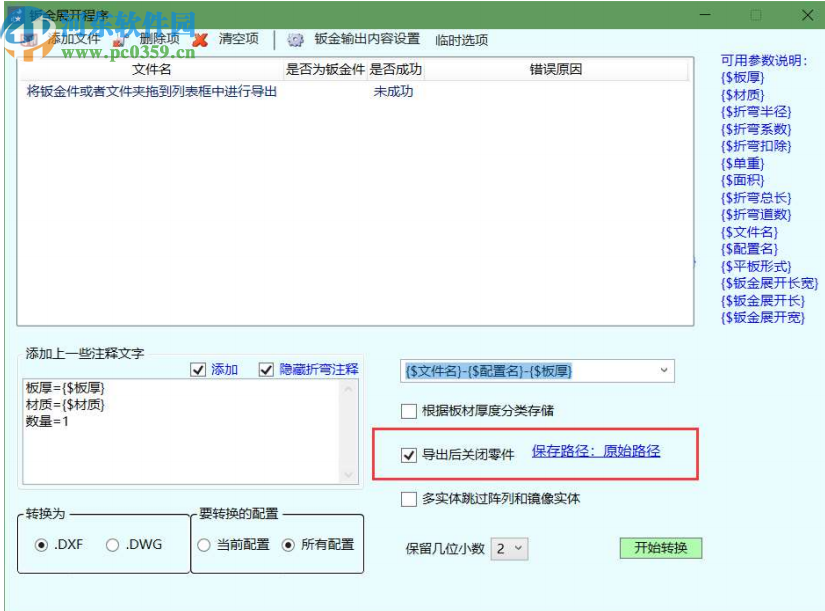Click 删除项 toolbar entry
The width and height of the screenshot is (825, 611).
[x=159, y=38]
